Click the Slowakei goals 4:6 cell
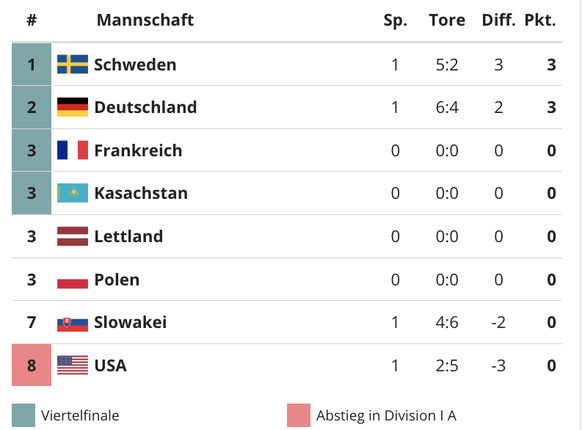 [447, 322]
